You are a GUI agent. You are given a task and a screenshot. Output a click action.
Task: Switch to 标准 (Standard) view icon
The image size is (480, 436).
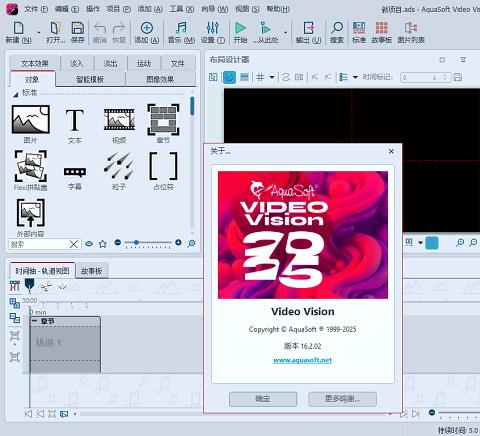pyautogui.click(x=359, y=28)
